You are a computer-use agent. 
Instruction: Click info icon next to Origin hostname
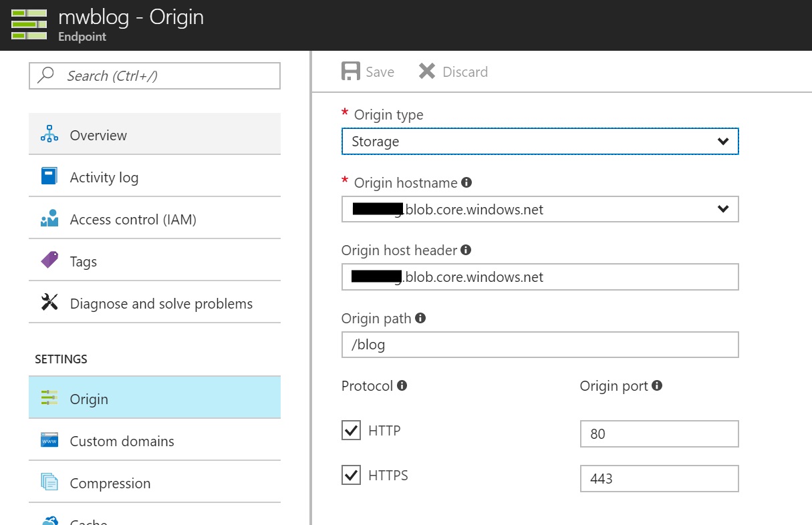coord(466,182)
